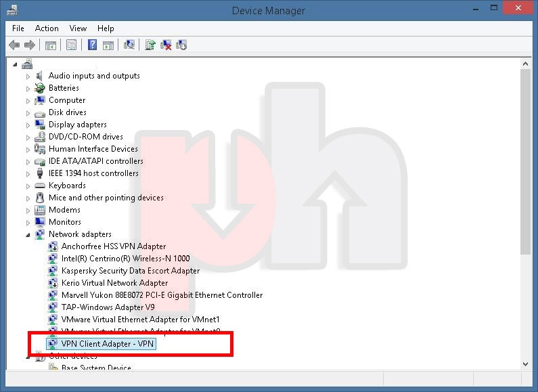Click Scan for hardware changes icon
This screenshot has width=538, height=392.
(x=129, y=45)
